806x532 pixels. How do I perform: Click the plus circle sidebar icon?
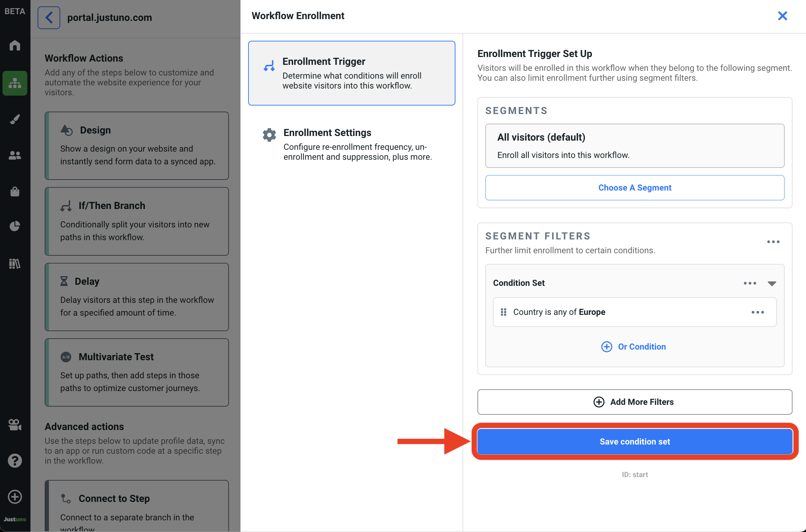pos(15,497)
